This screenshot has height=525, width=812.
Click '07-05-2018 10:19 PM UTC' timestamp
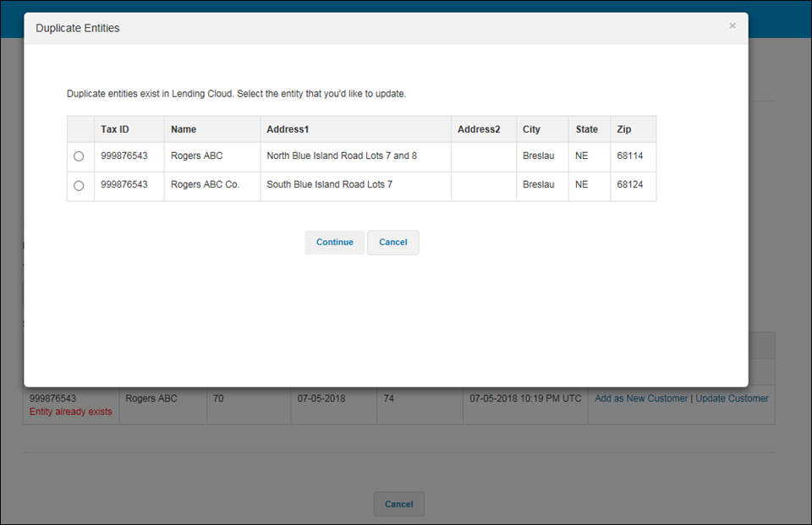coord(525,398)
